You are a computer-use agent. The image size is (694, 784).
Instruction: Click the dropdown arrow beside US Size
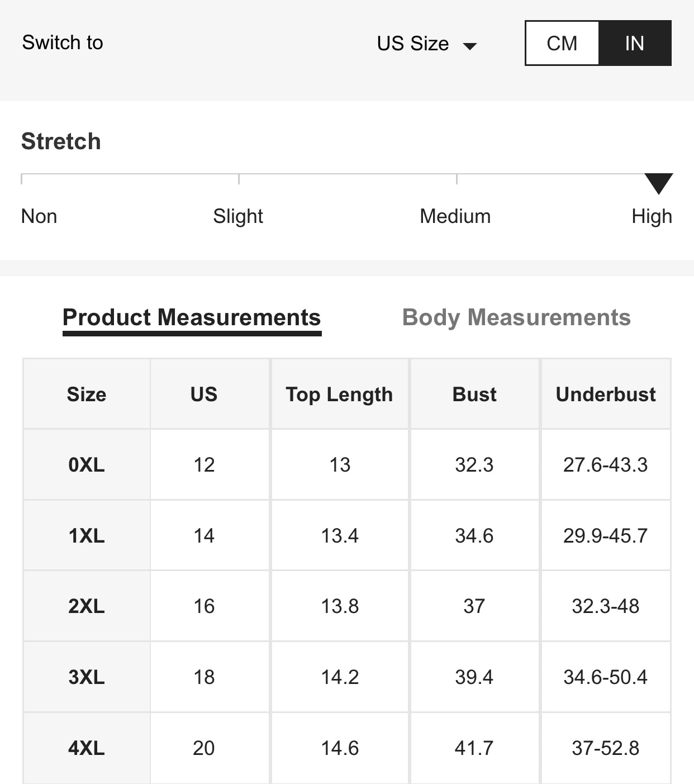pyautogui.click(x=470, y=46)
